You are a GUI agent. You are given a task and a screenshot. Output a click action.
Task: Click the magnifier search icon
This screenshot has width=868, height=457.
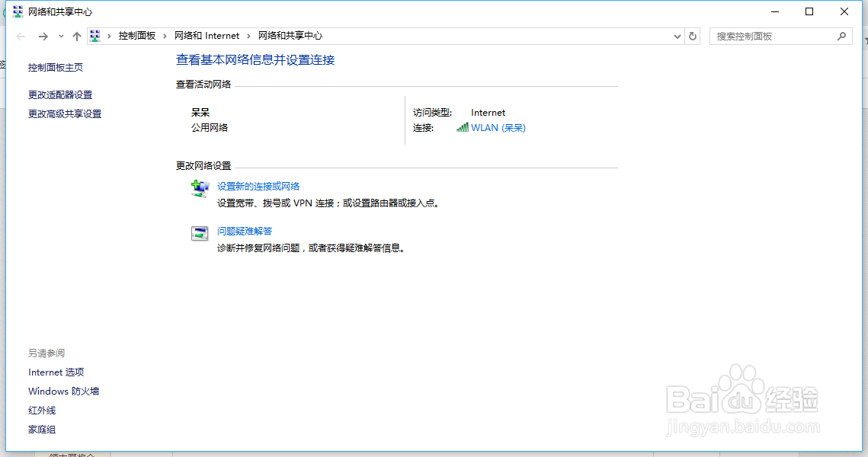[842, 37]
